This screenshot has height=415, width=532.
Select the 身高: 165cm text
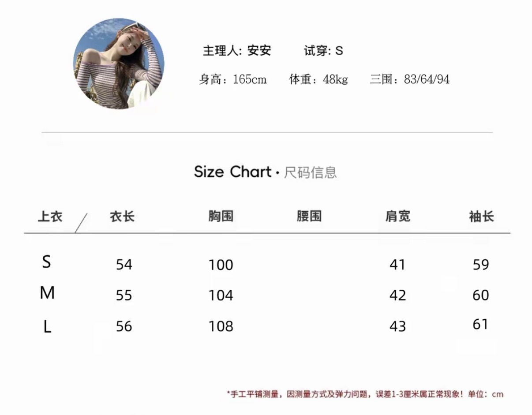tap(232, 79)
